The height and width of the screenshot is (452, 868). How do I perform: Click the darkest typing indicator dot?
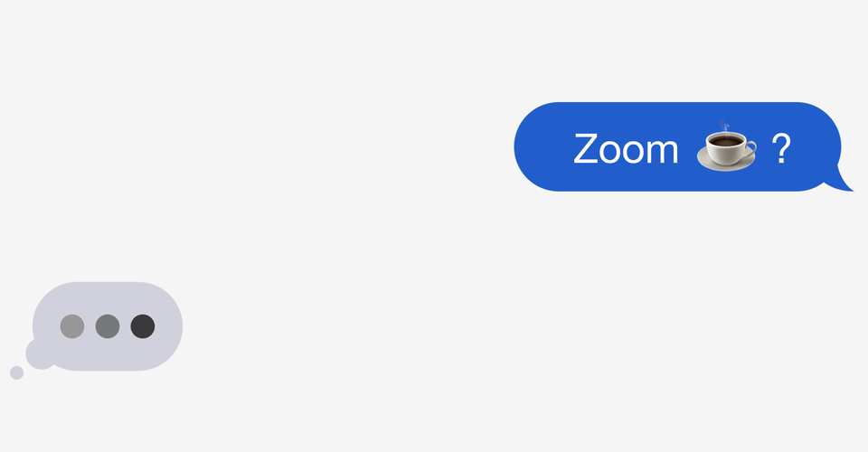(143, 326)
